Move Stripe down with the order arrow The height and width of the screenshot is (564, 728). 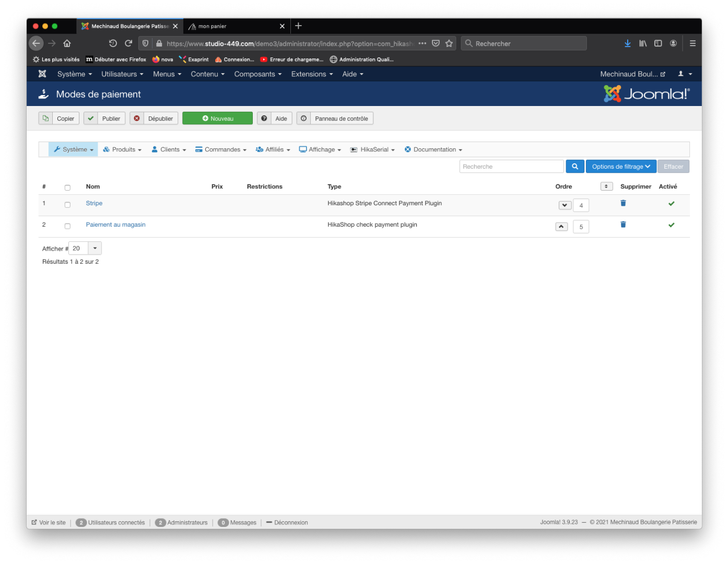[565, 205]
